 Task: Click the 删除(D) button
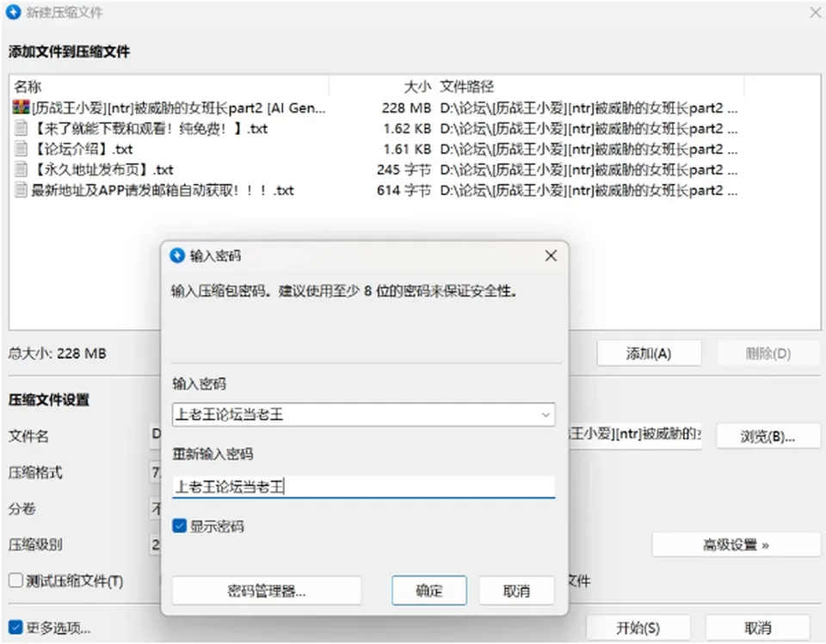(768, 353)
